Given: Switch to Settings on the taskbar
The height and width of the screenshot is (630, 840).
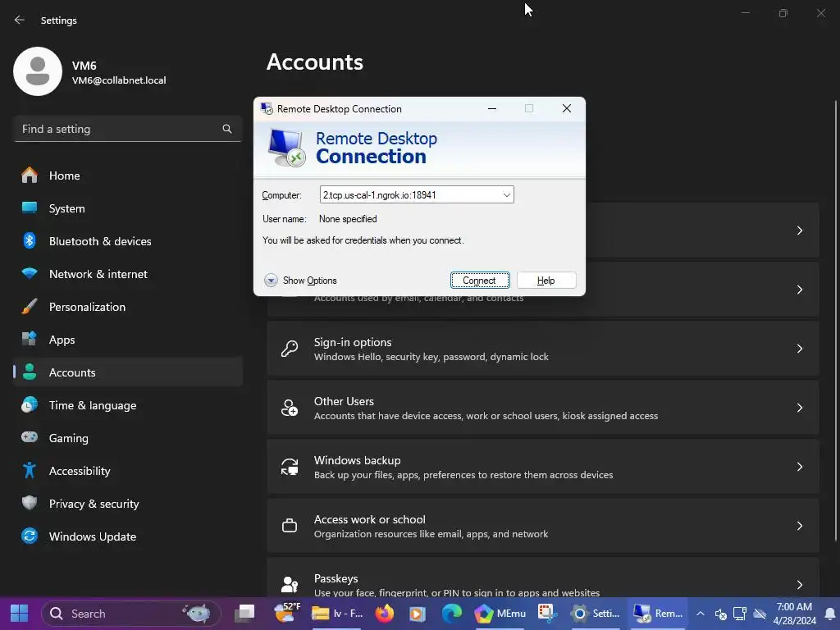Looking at the screenshot, I should (596, 614).
